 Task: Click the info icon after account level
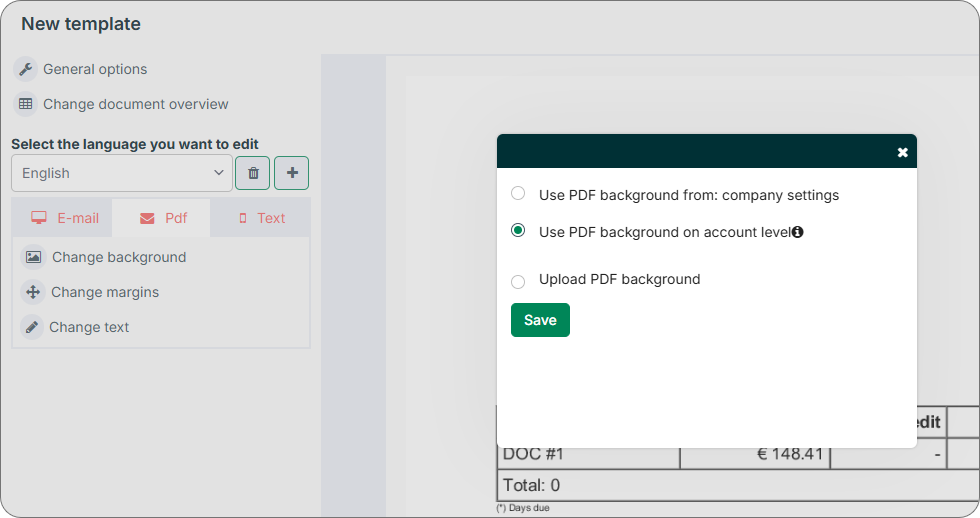(x=798, y=232)
